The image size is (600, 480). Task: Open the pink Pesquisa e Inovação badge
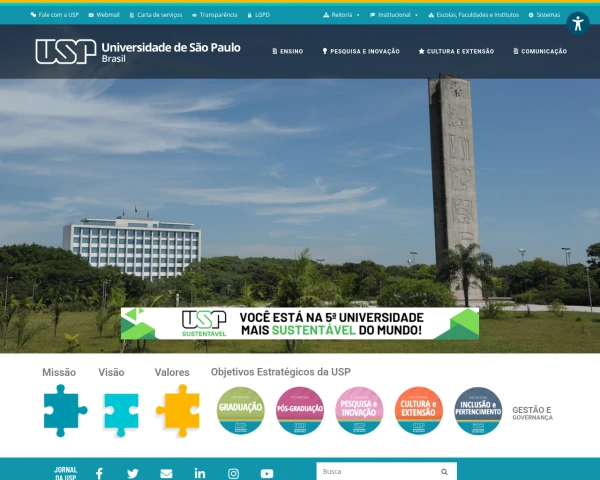coord(359,410)
